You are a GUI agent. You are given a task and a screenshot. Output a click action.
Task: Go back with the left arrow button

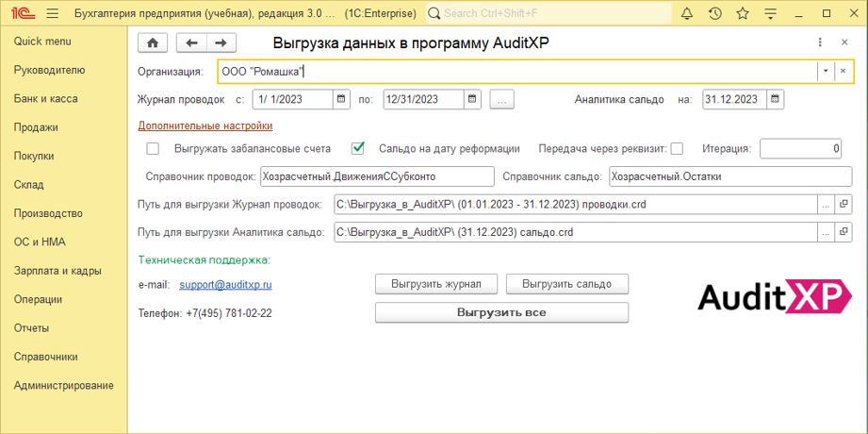191,43
